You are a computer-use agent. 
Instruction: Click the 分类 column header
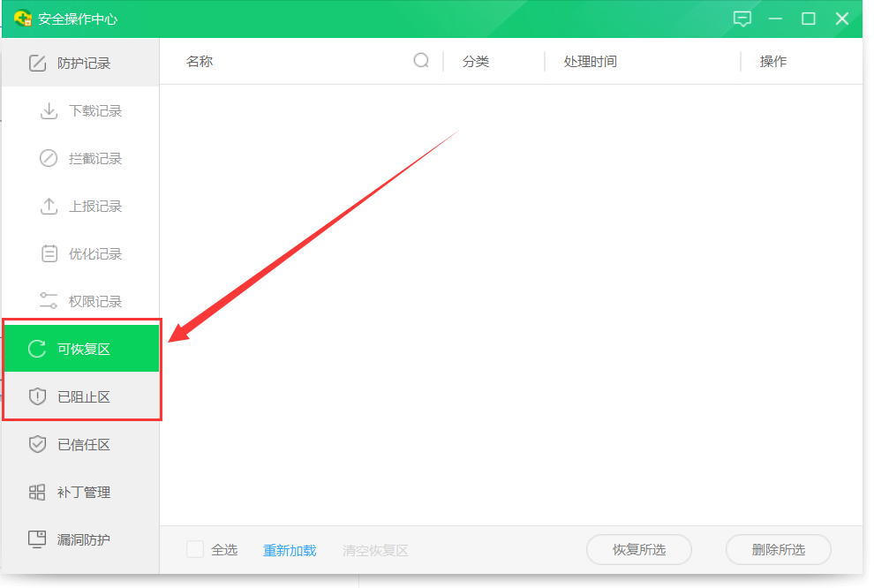pos(476,62)
